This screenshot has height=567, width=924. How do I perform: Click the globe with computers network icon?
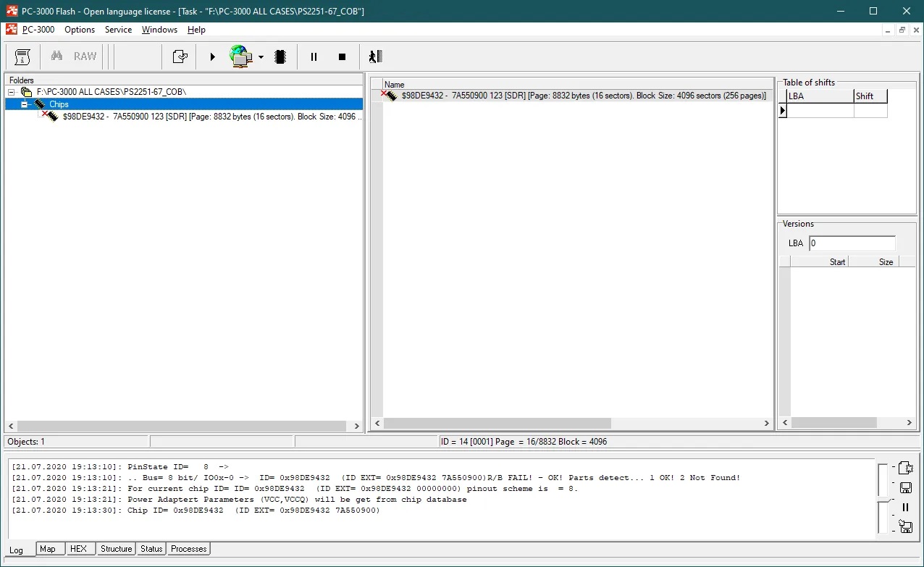241,56
